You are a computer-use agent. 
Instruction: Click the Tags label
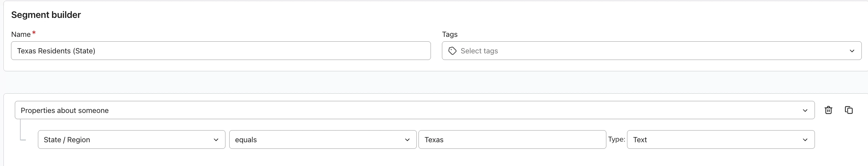click(450, 34)
